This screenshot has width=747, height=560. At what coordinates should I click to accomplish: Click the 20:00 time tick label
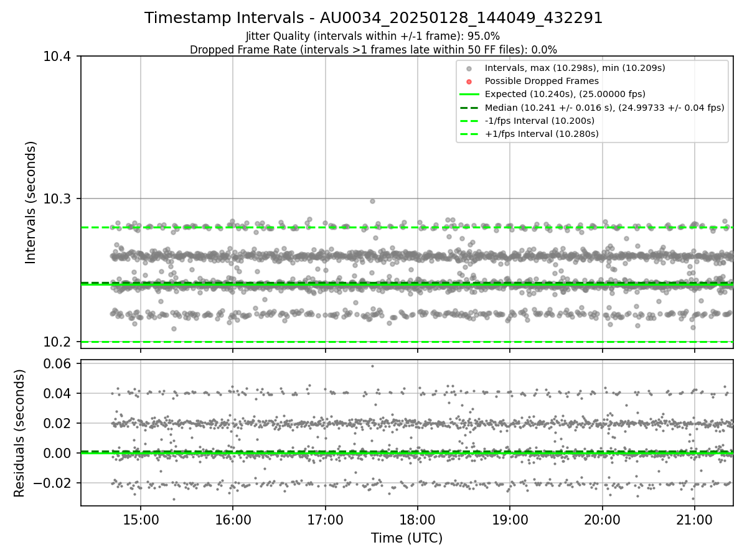tap(603, 520)
